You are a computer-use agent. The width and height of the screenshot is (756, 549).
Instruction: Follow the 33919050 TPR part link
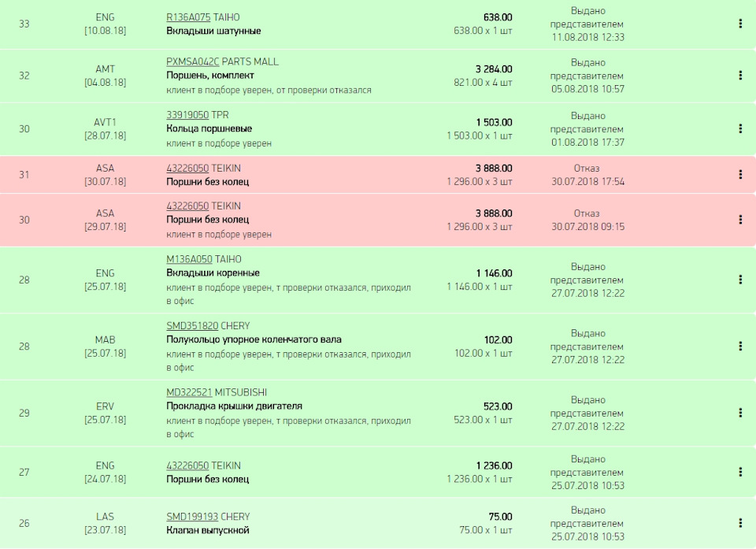(x=187, y=115)
